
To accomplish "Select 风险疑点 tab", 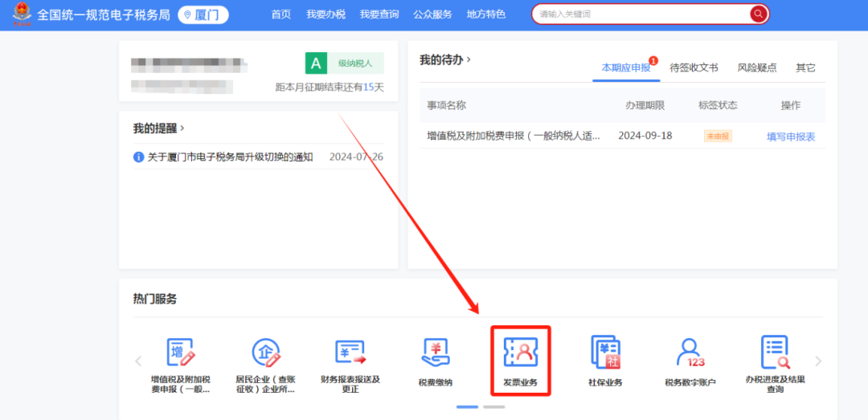I will (x=757, y=68).
